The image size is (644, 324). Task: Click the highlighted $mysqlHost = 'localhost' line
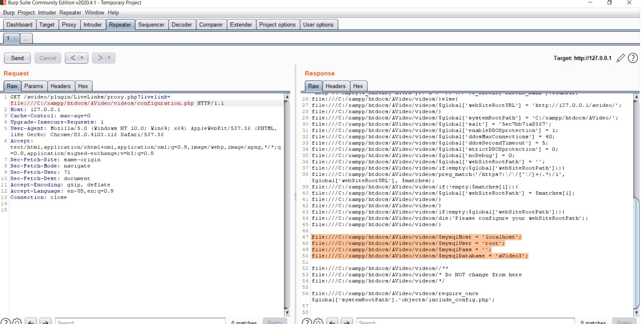pyautogui.click(x=417, y=237)
